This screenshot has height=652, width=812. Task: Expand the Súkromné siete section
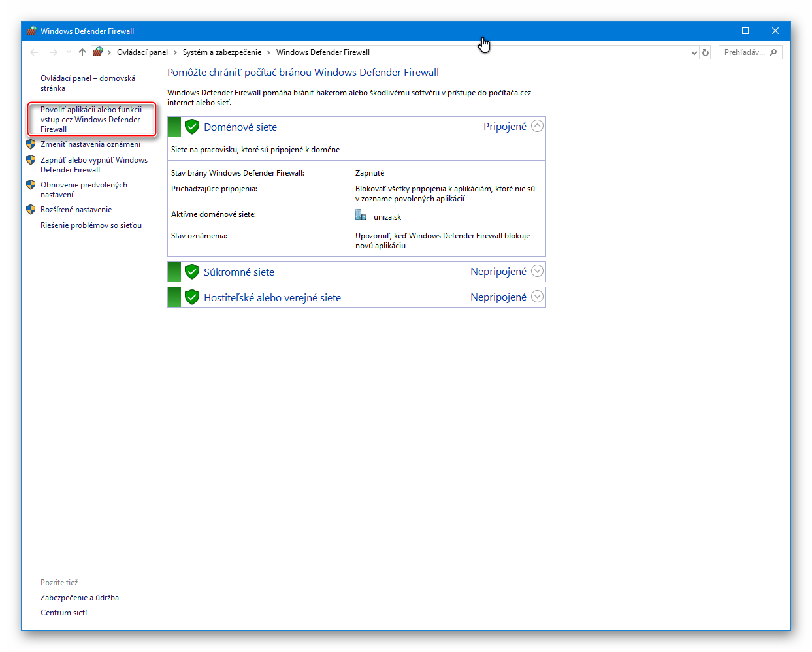tap(537, 271)
